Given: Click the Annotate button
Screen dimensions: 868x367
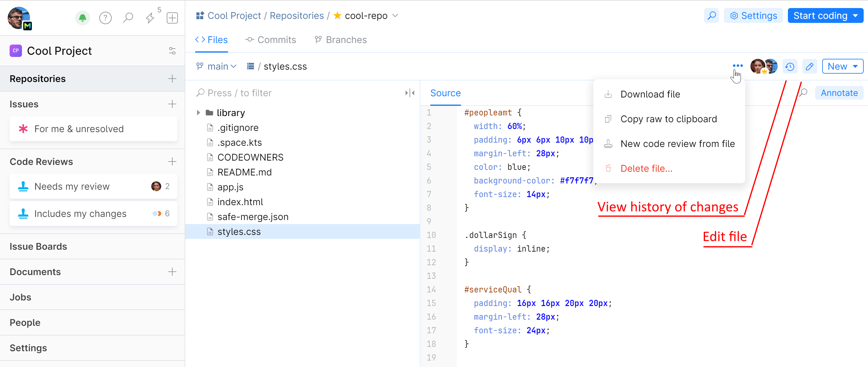Looking at the screenshot, I should coord(839,93).
